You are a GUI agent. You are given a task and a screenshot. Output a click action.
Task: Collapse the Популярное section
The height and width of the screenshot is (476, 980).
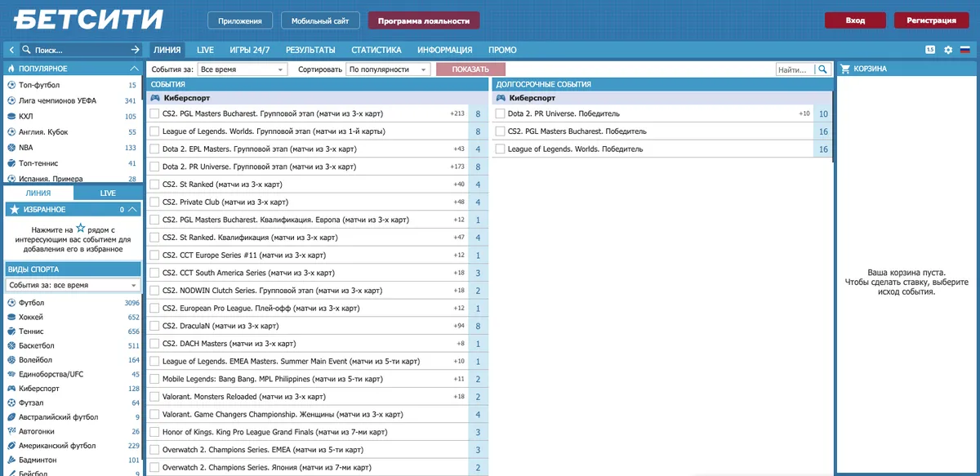[x=134, y=69]
